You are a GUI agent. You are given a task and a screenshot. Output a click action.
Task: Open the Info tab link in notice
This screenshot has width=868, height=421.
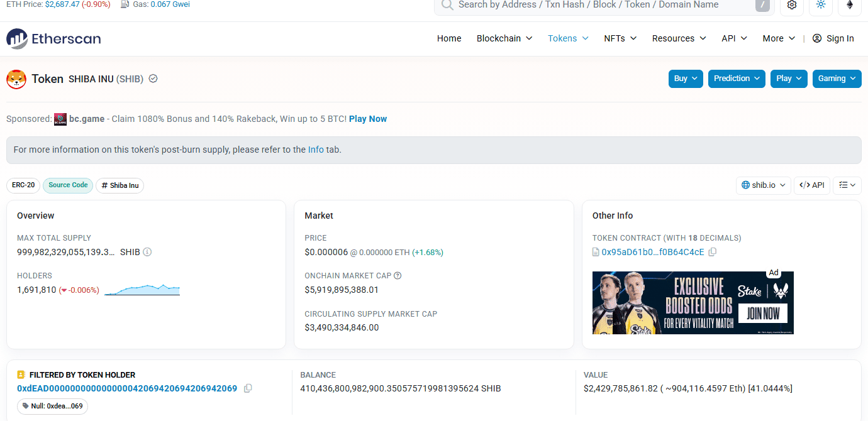click(x=316, y=150)
